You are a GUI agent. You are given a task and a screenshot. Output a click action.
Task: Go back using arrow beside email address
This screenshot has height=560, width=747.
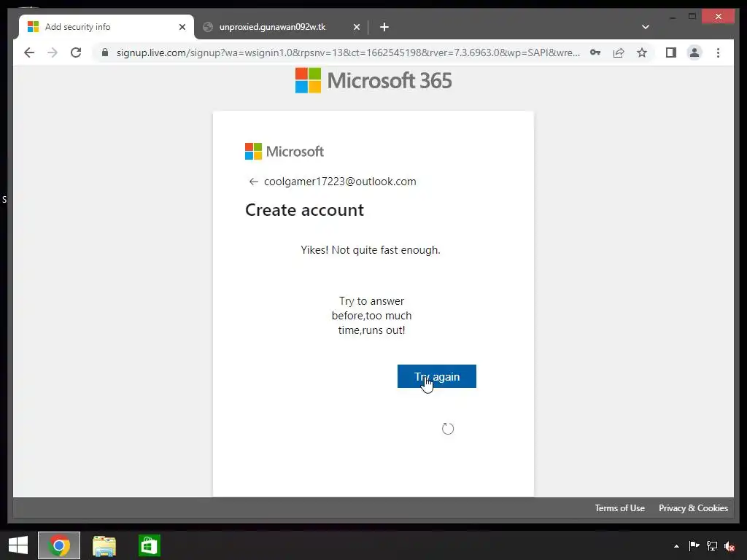click(253, 182)
